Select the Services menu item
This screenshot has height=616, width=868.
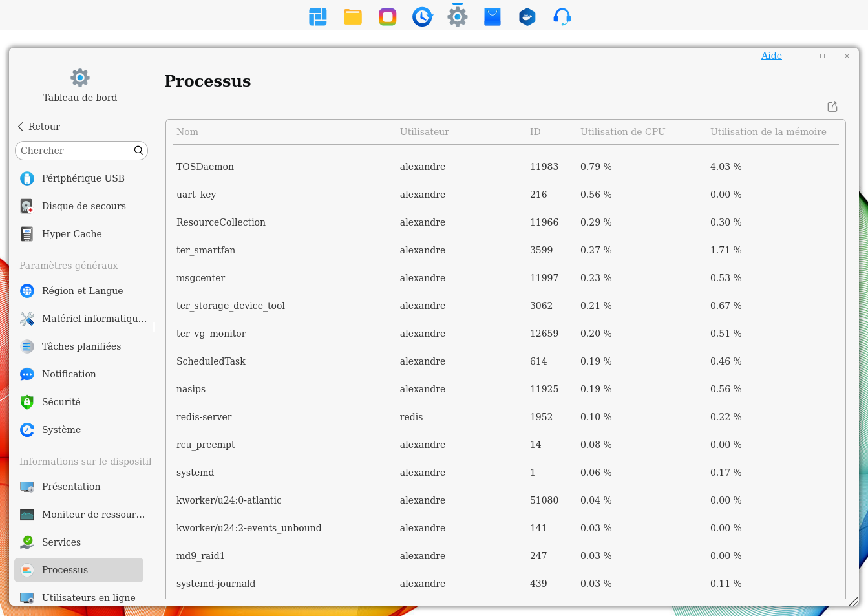(x=61, y=542)
